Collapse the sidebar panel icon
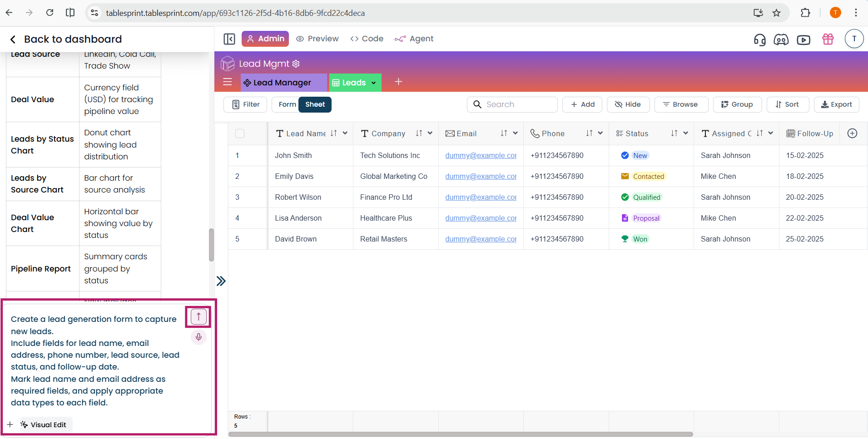The width and height of the screenshot is (868, 439). pyautogui.click(x=229, y=39)
